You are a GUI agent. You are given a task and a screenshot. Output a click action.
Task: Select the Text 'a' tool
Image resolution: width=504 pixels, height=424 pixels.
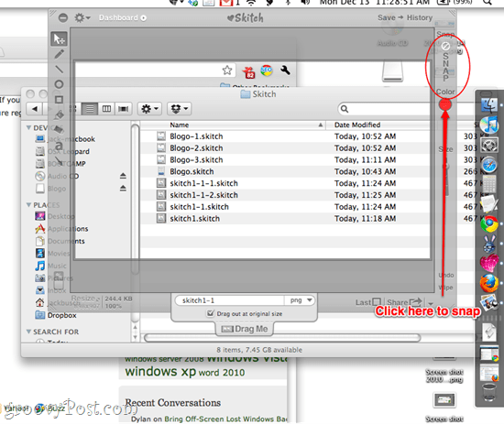59,146
